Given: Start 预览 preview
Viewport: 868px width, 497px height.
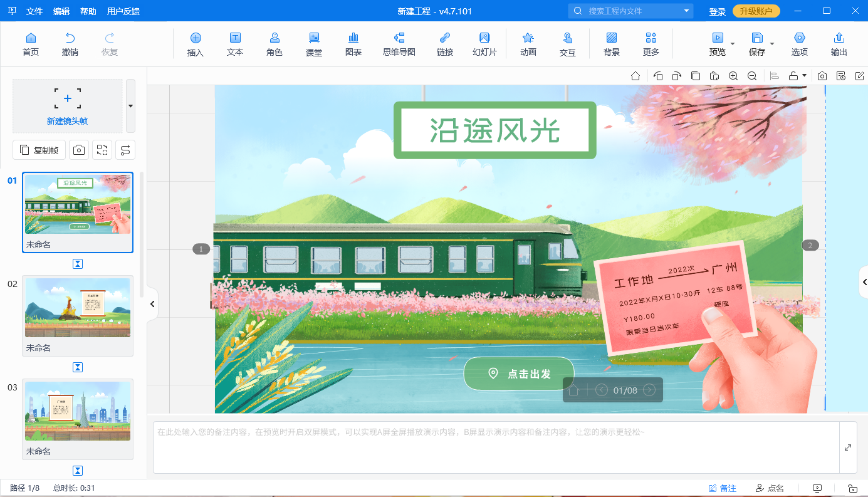Looking at the screenshot, I should [718, 44].
